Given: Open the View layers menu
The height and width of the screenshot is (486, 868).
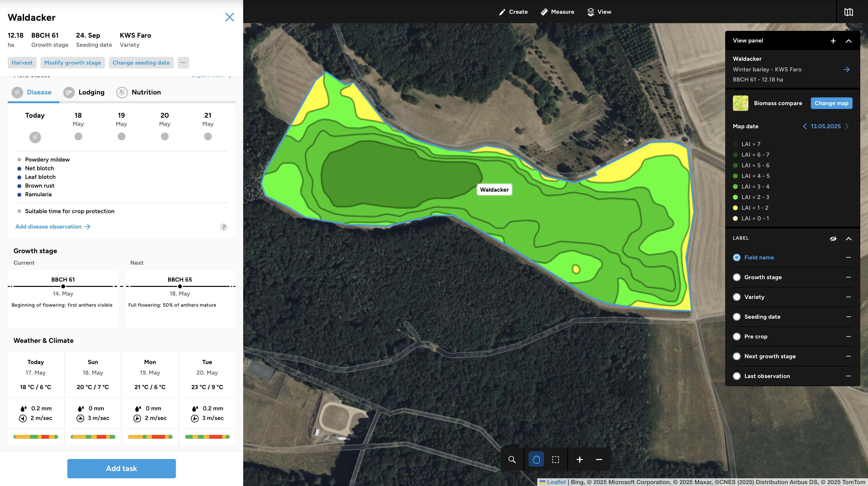Looking at the screenshot, I should point(599,12).
